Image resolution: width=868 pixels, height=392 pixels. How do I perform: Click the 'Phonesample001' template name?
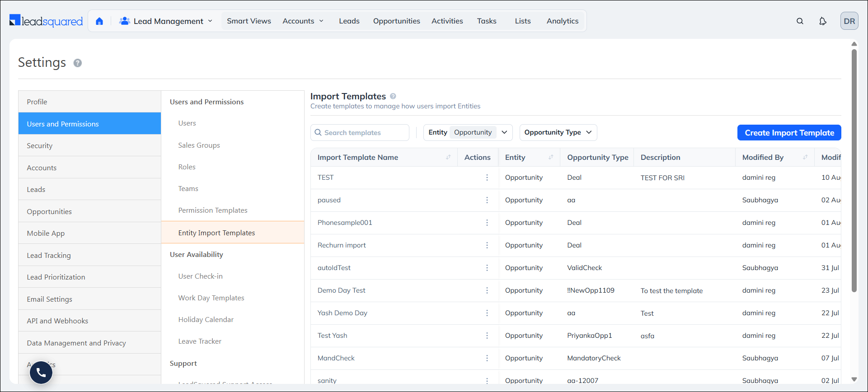coord(345,223)
